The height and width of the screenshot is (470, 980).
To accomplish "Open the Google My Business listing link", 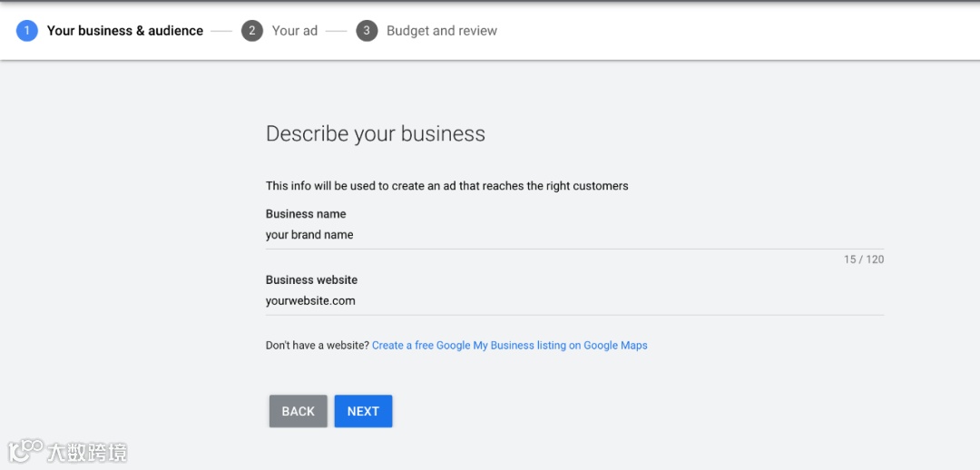I will click(x=510, y=346).
